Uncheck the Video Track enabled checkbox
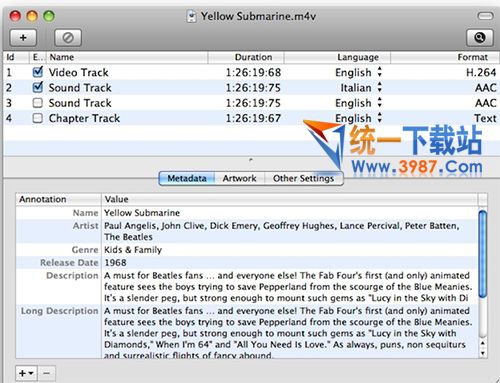Screen dimensions: 500x383 (38, 72)
